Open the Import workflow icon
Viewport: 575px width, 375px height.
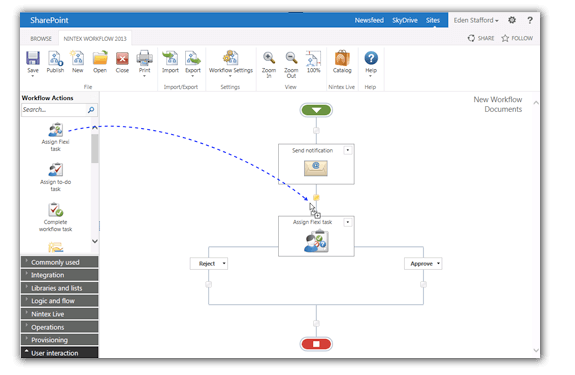point(170,58)
